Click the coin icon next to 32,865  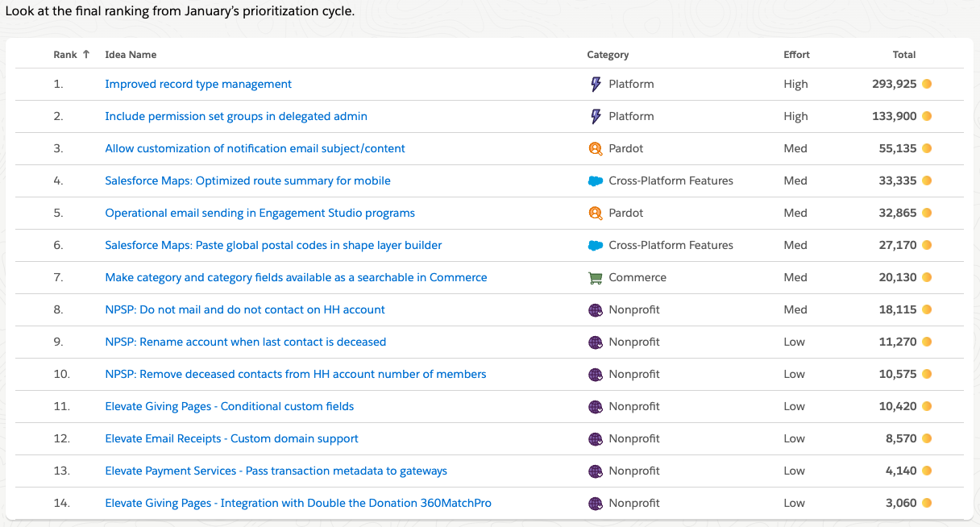coord(927,213)
